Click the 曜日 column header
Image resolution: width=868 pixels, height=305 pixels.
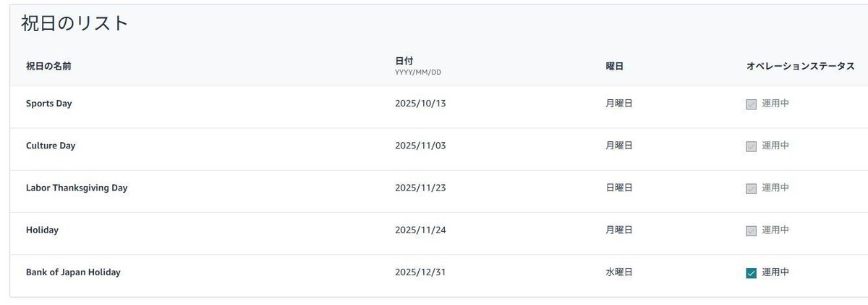615,67
